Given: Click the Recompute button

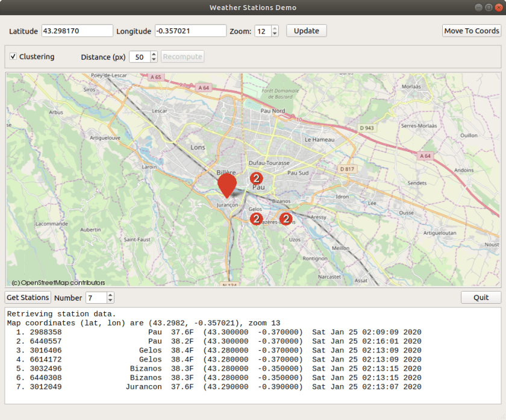Looking at the screenshot, I should coord(183,57).
